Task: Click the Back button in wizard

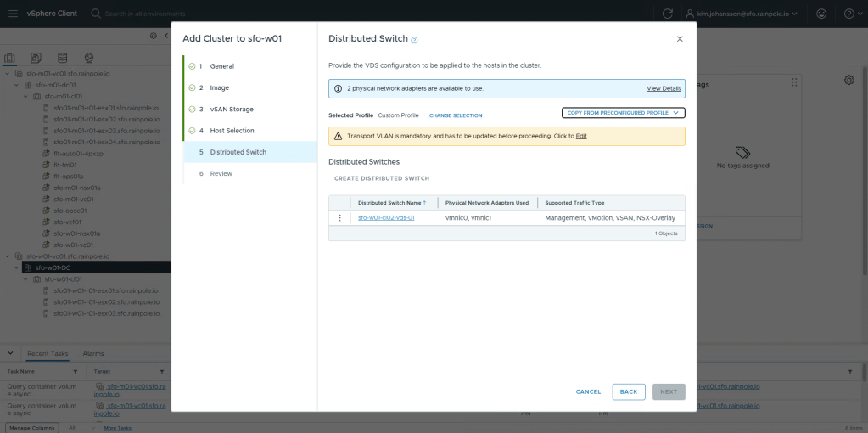Action: pyautogui.click(x=628, y=391)
